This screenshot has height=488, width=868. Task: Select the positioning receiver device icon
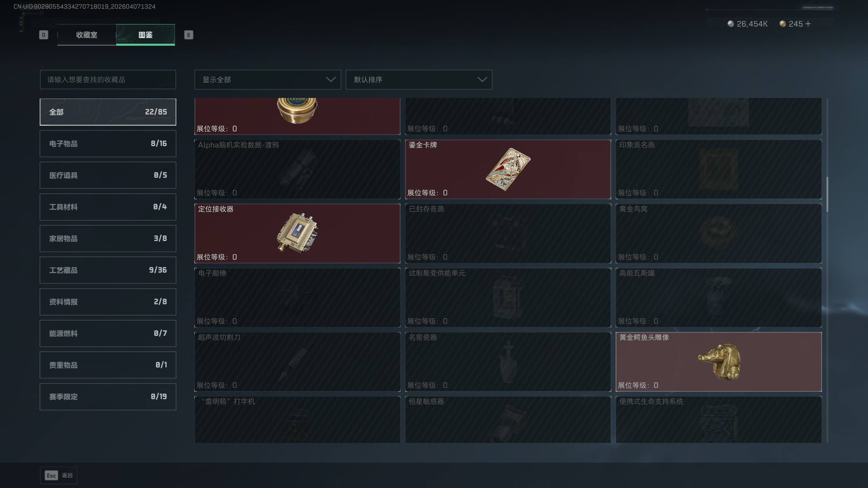pyautogui.click(x=297, y=233)
